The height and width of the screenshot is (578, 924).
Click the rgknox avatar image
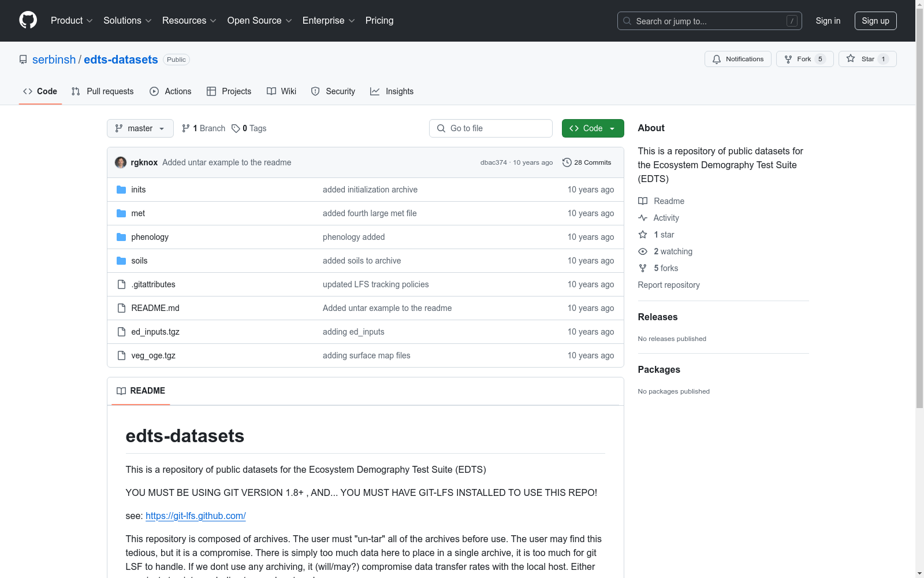tap(121, 162)
